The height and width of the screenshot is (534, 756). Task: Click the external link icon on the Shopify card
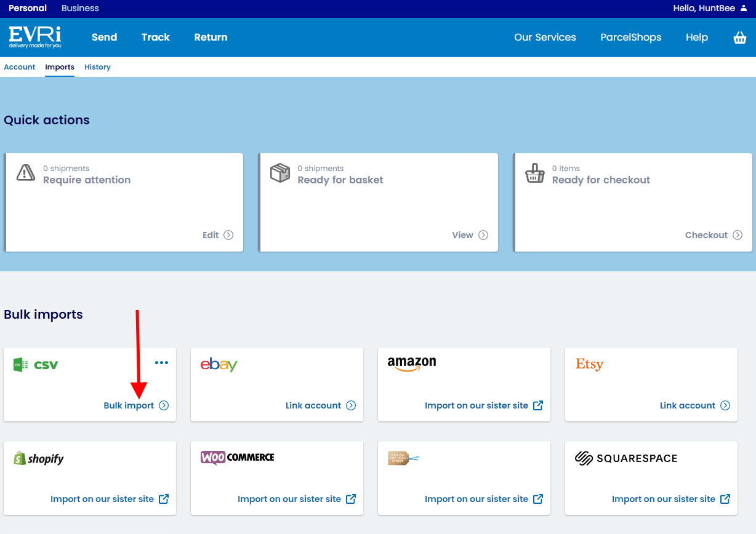(164, 499)
